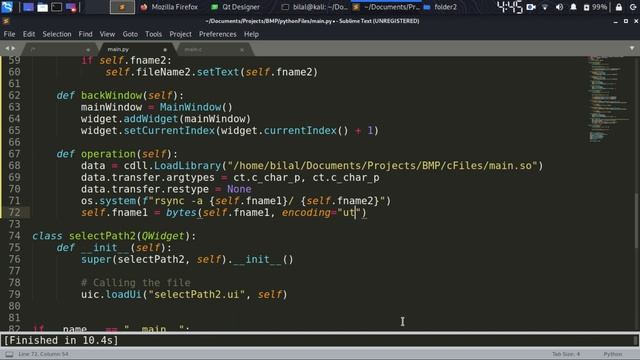This screenshot has height=360, width=640.
Task: Click the previous tab left arrow
Action: point(7,49)
